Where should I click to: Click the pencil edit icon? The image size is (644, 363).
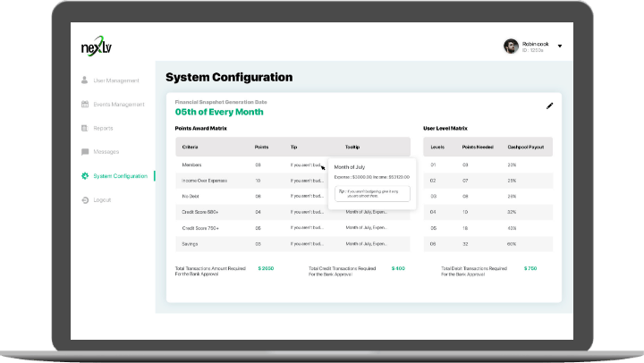[550, 106]
